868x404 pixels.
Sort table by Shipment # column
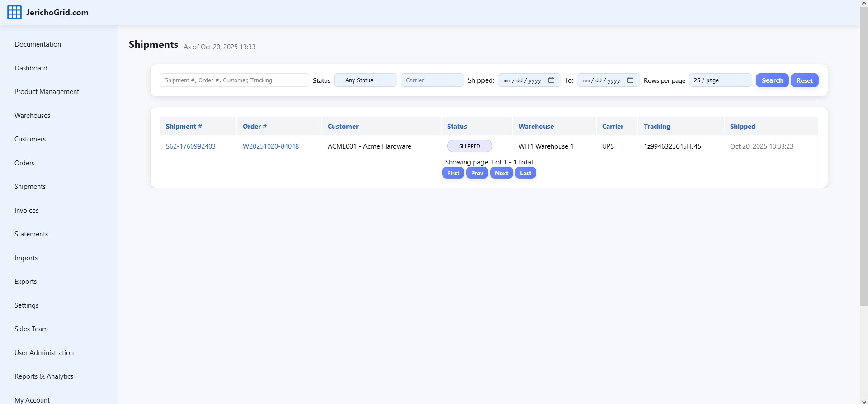[x=184, y=127]
